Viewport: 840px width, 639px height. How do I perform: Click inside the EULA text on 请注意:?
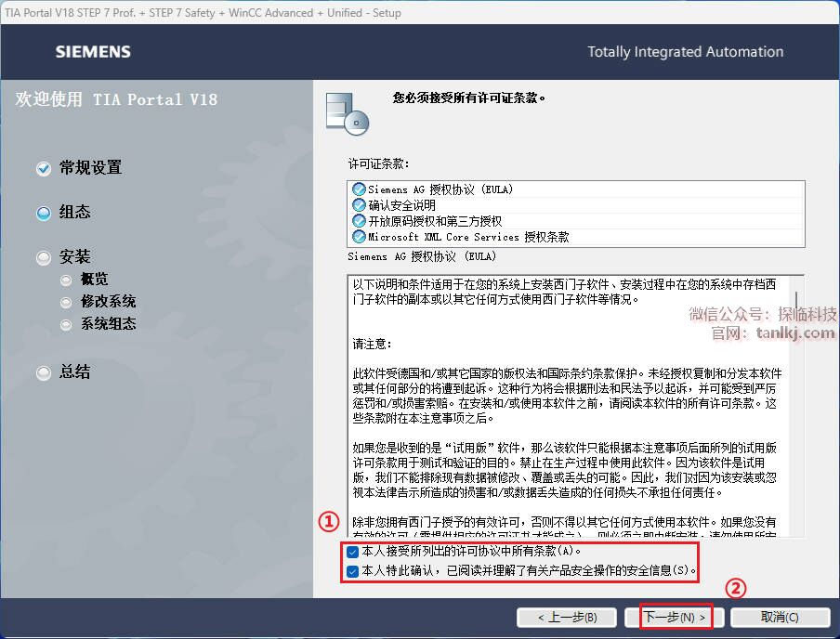pos(372,344)
